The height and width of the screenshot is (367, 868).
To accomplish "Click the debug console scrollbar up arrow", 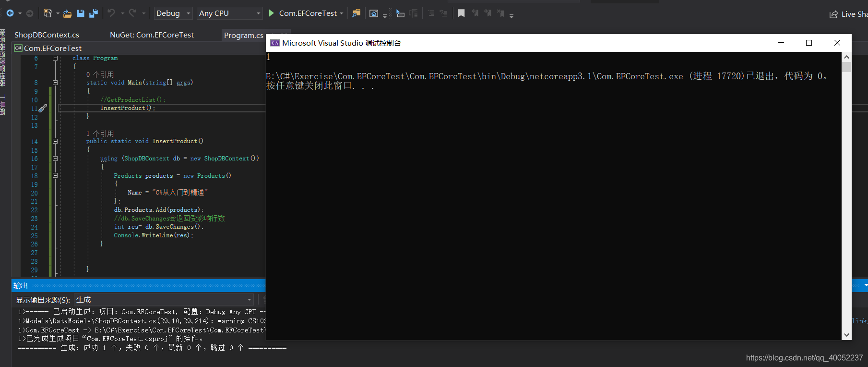I will [846, 57].
